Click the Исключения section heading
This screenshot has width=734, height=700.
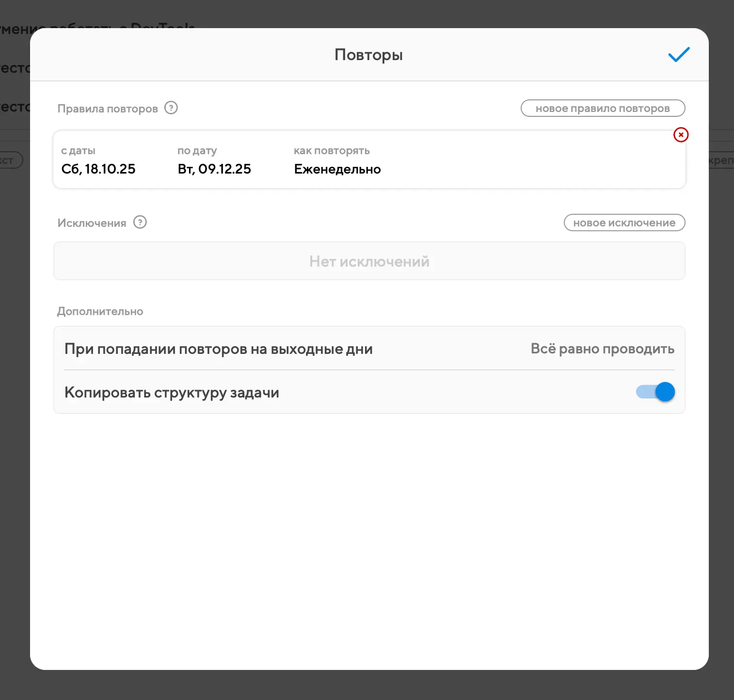[92, 223]
